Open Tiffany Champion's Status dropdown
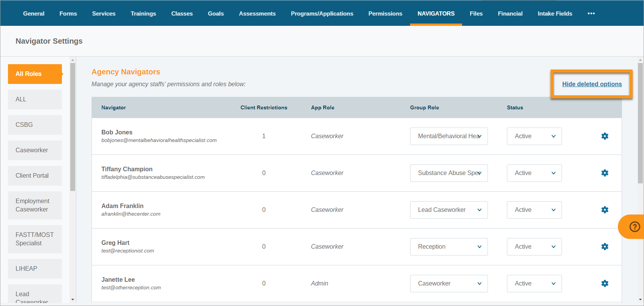 click(534, 173)
